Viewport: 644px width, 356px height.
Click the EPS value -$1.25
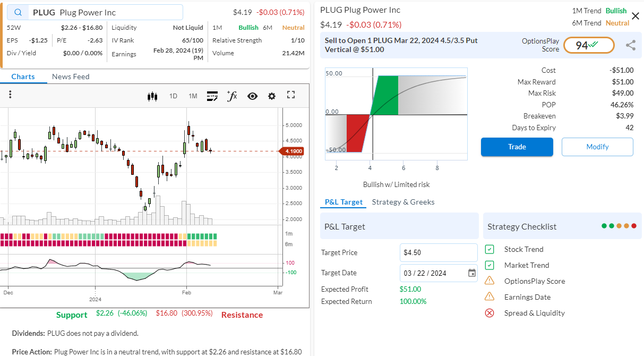pyautogui.click(x=38, y=40)
